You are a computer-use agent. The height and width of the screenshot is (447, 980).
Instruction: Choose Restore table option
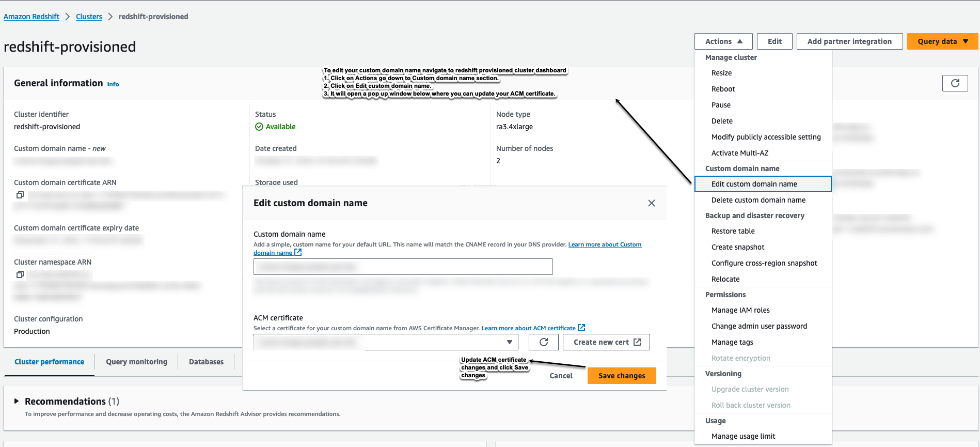pos(763,231)
